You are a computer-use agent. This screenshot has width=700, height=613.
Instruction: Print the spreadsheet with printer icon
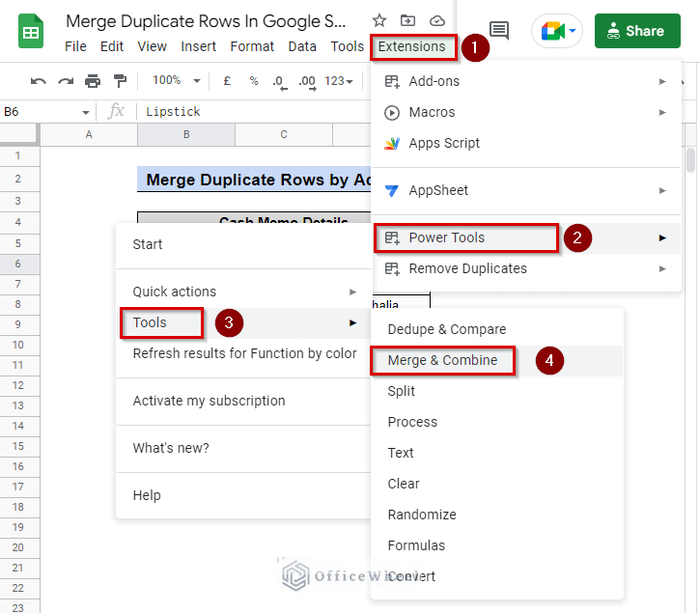pyautogui.click(x=93, y=81)
